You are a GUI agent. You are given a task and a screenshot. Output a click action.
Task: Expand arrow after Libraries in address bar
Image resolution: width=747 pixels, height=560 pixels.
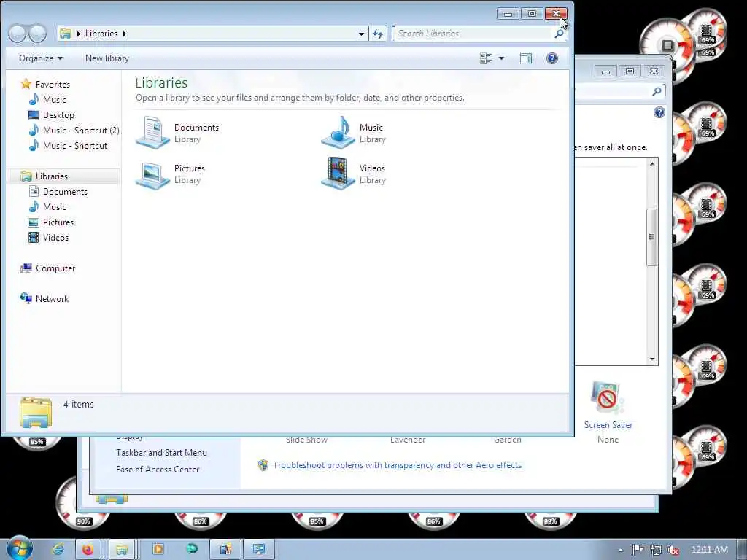[x=124, y=34]
